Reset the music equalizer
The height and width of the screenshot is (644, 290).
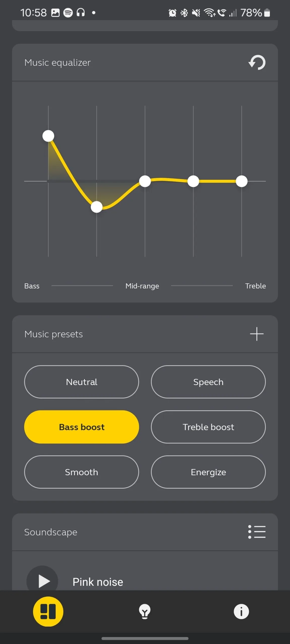tap(257, 62)
